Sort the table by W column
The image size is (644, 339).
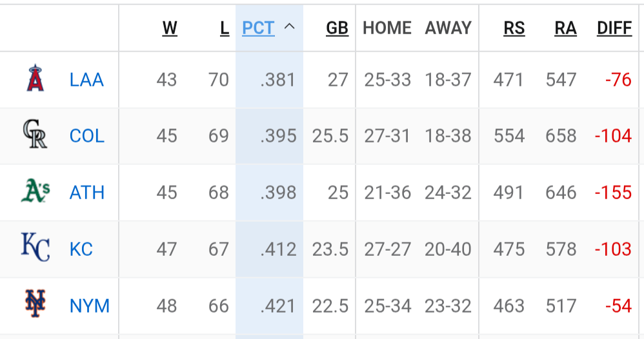pyautogui.click(x=170, y=28)
